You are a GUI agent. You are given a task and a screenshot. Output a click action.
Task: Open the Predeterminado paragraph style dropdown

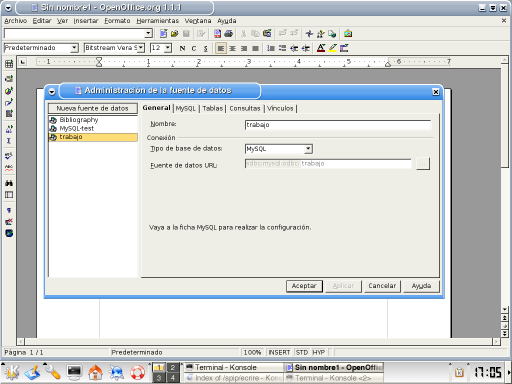pos(74,48)
